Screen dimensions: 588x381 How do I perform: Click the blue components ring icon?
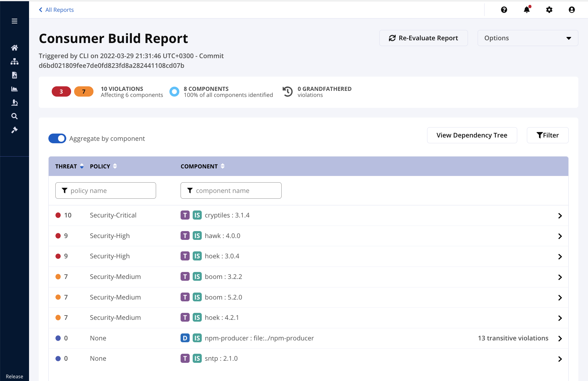click(174, 91)
